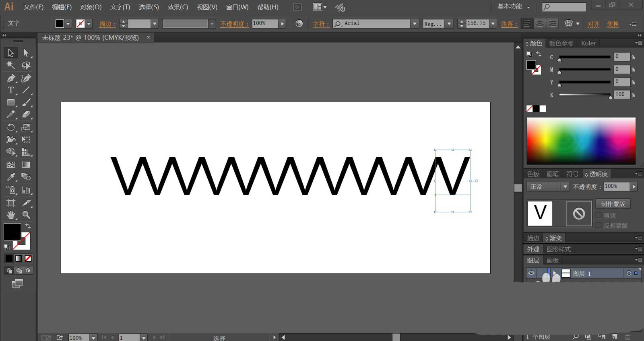
Task: Open the 基本功能 workspace switcher
Action: click(x=514, y=6)
